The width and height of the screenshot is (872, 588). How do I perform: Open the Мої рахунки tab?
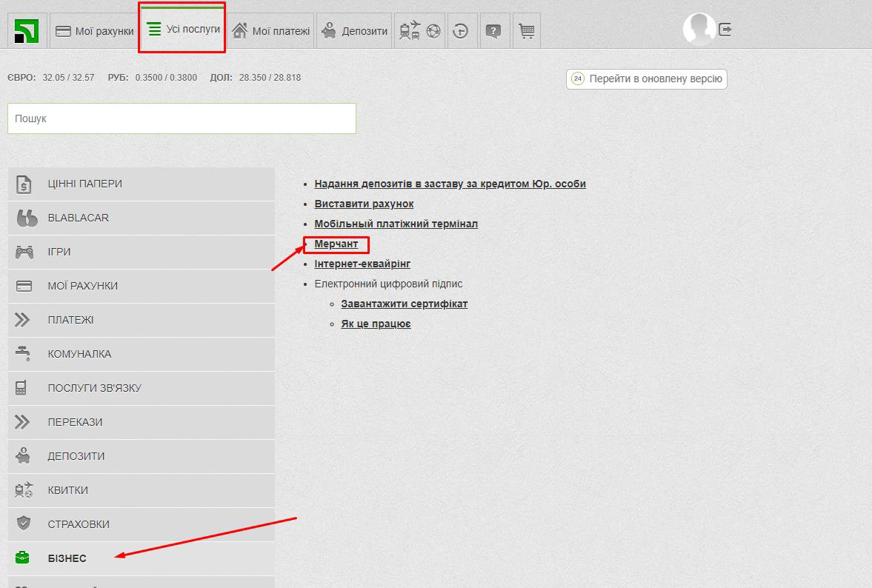tap(95, 31)
